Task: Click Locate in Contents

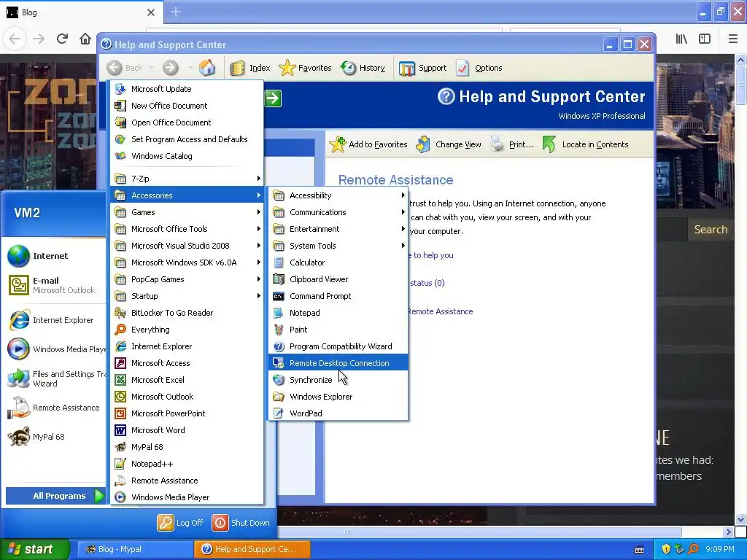Action: click(586, 144)
